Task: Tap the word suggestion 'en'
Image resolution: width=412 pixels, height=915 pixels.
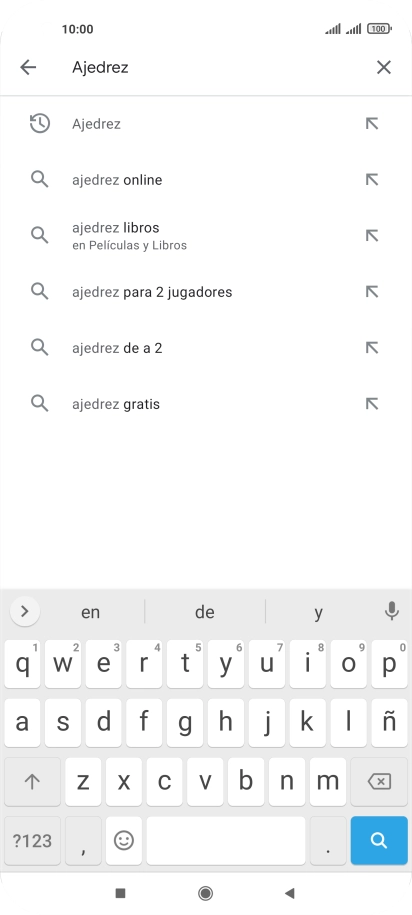Action: coord(90,612)
